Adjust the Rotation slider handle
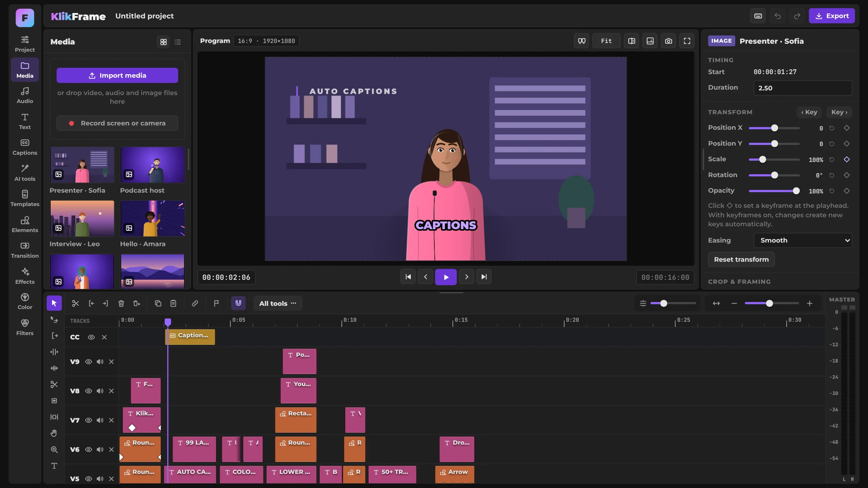868x488 pixels. 774,175
